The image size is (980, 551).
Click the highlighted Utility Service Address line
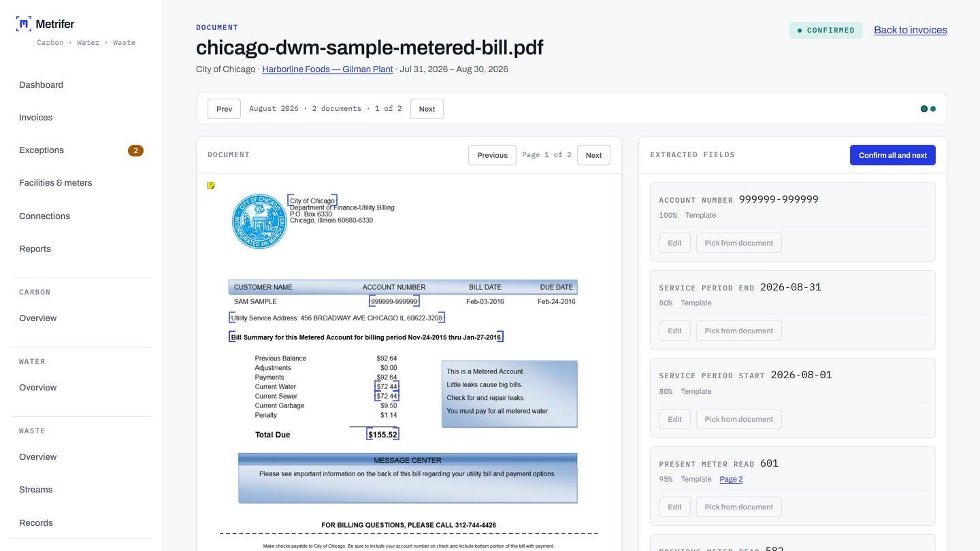pyautogui.click(x=337, y=318)
